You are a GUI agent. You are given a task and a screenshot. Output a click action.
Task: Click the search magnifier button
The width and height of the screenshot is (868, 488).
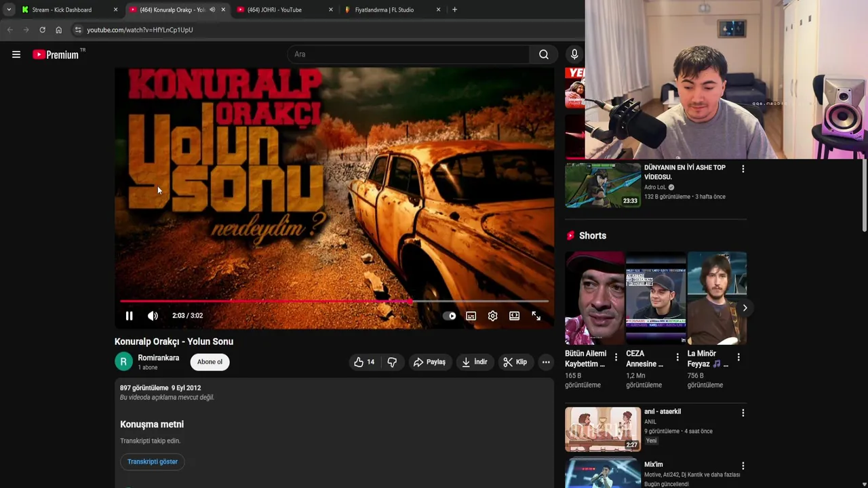(544, 54)
